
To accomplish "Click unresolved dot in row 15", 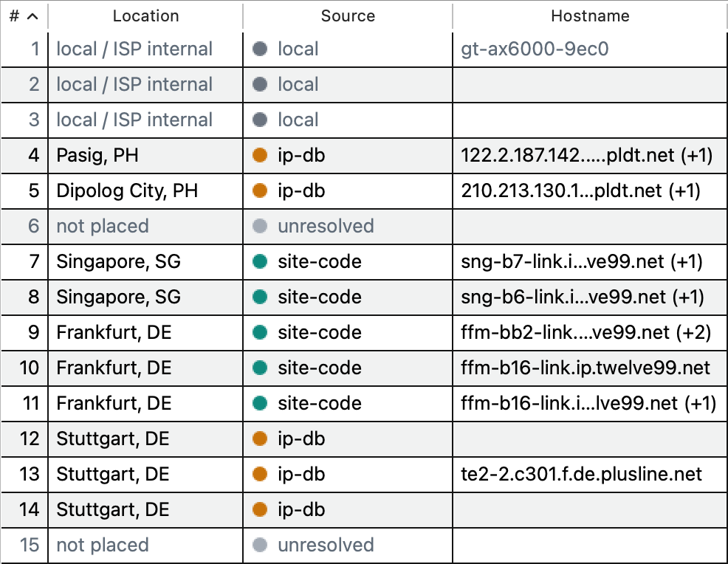I will pyautogui.click(x=260, y=545).
